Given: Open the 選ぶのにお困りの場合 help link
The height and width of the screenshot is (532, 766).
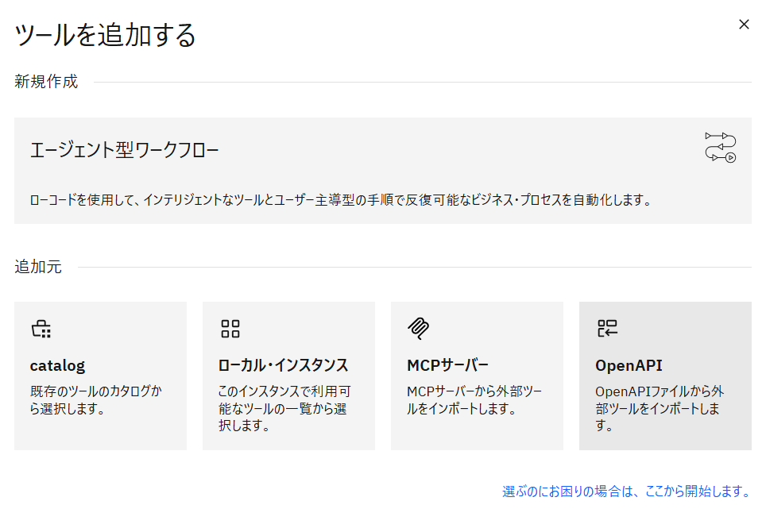Looking at the screenshot, I should (x=626, y=492).
